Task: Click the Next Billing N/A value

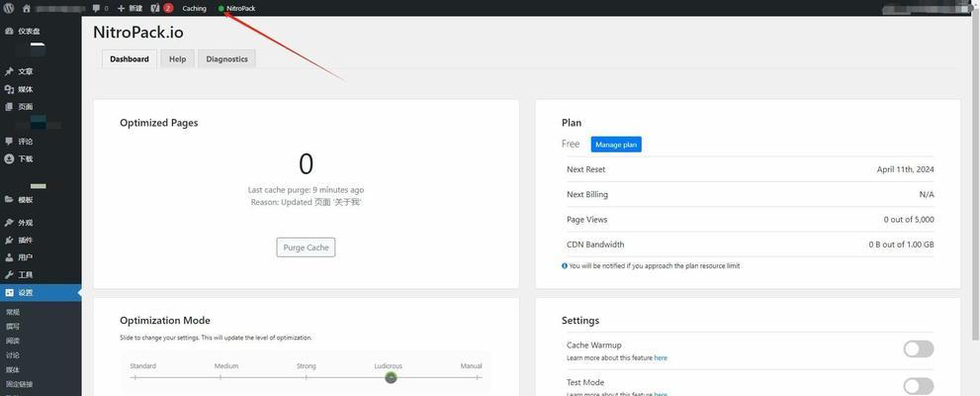Action: (x=927, y=195)
